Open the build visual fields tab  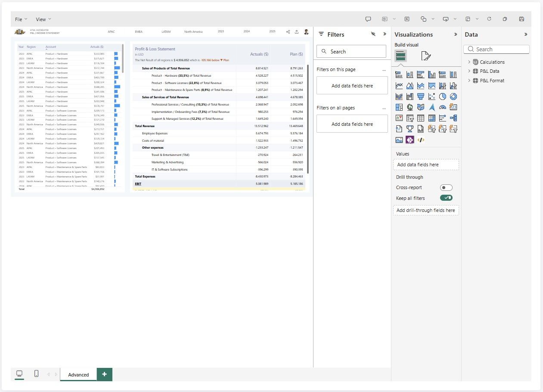400,56
